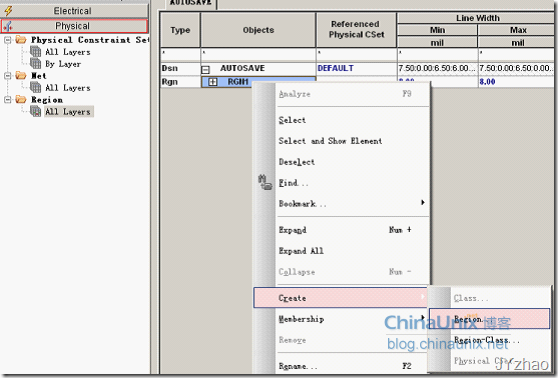Click the Region folder label
Screen dimensions: 558x378
[47, 100]
